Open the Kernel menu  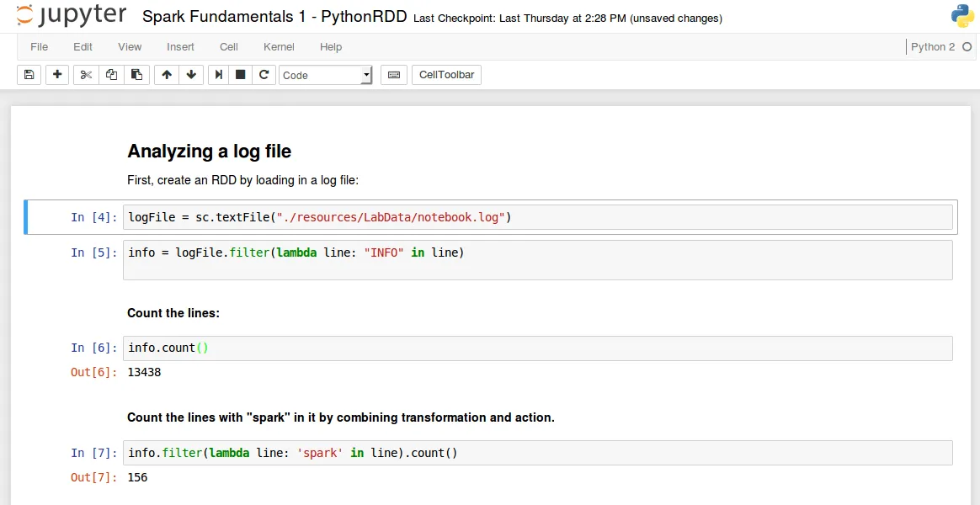279,47
